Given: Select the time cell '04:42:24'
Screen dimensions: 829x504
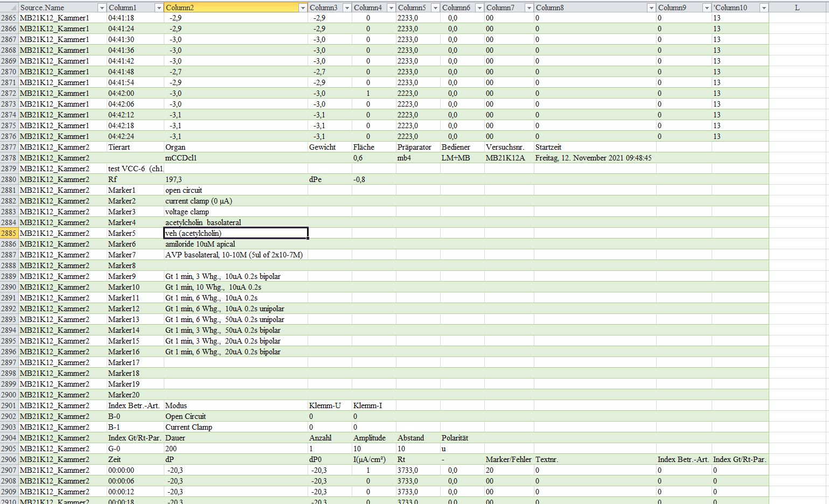Looking at the screenshot, I should coord(135,136).
